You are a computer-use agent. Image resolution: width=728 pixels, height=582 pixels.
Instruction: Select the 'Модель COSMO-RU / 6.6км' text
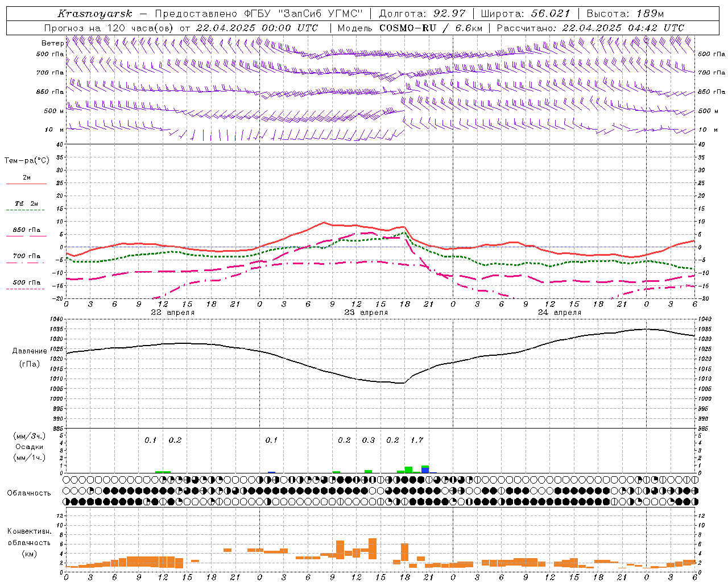click(409, 28)
